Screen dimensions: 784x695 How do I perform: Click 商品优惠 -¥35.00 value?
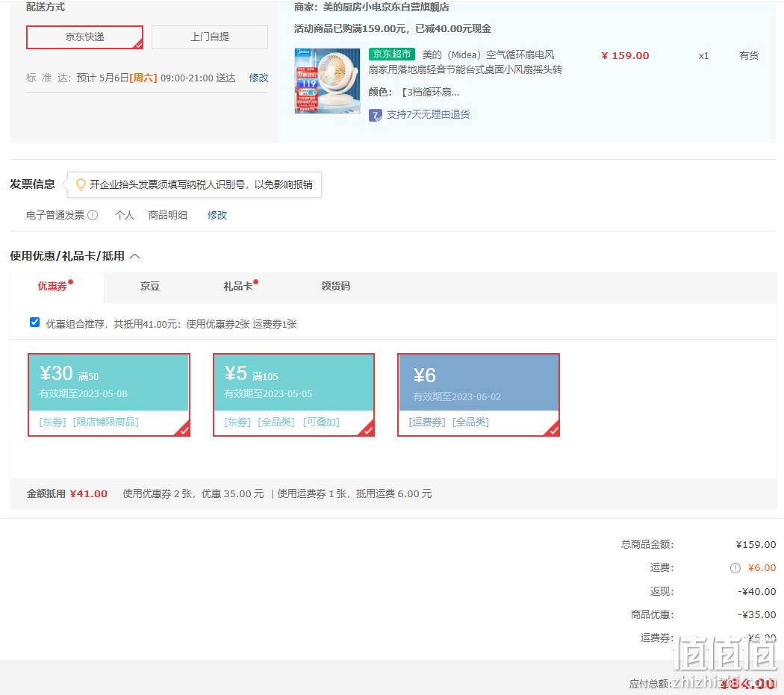tap(756, 615)
